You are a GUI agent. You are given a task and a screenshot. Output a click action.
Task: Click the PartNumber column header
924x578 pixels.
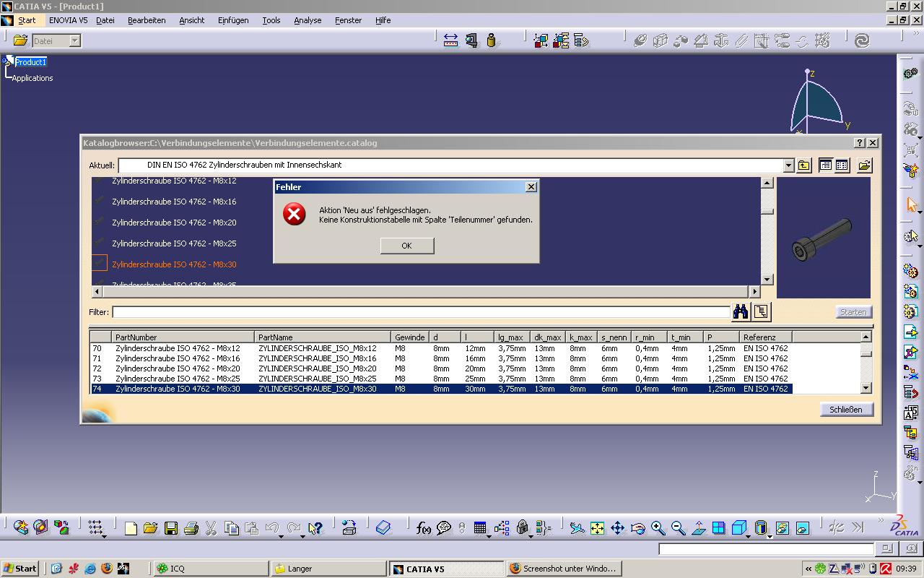coord(183,337)
